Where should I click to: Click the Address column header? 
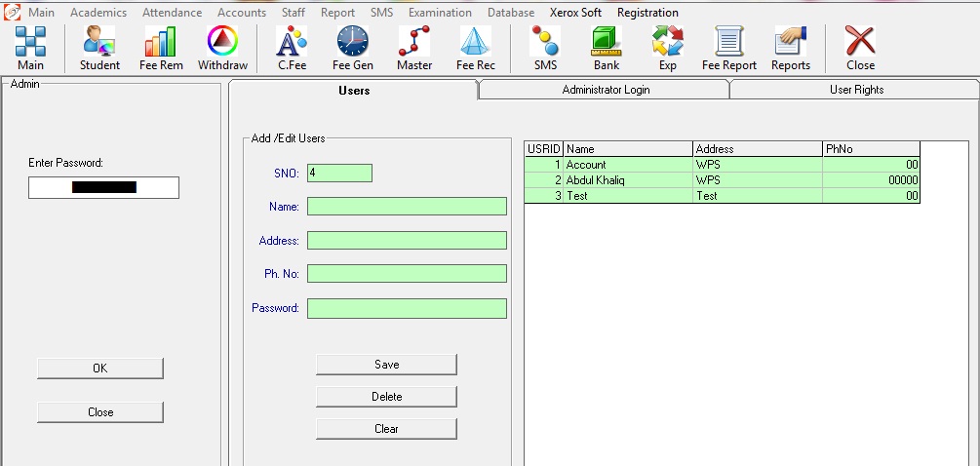(x=758, y=148)
